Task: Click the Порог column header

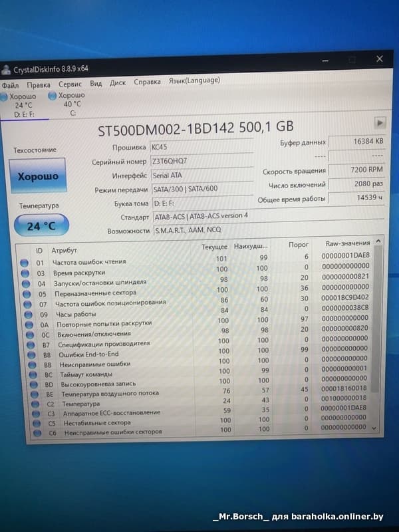Action: (x=298, y=245)
